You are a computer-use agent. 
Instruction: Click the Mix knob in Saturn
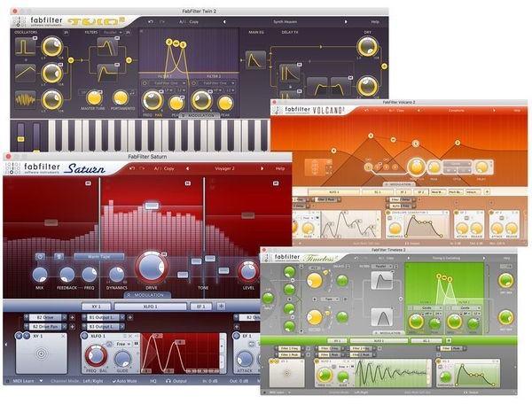click(x=40, y=274)
